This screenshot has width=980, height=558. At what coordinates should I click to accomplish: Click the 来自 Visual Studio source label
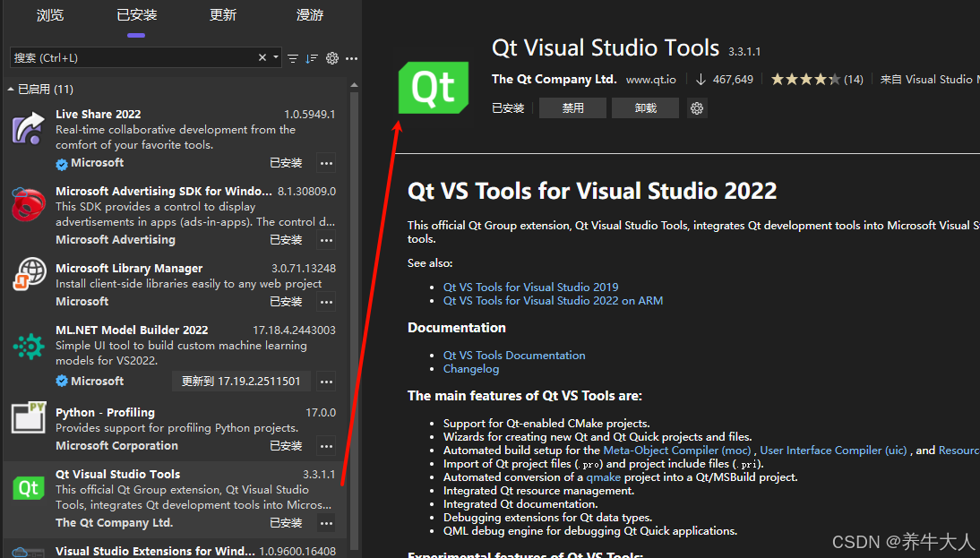point(930,80)
